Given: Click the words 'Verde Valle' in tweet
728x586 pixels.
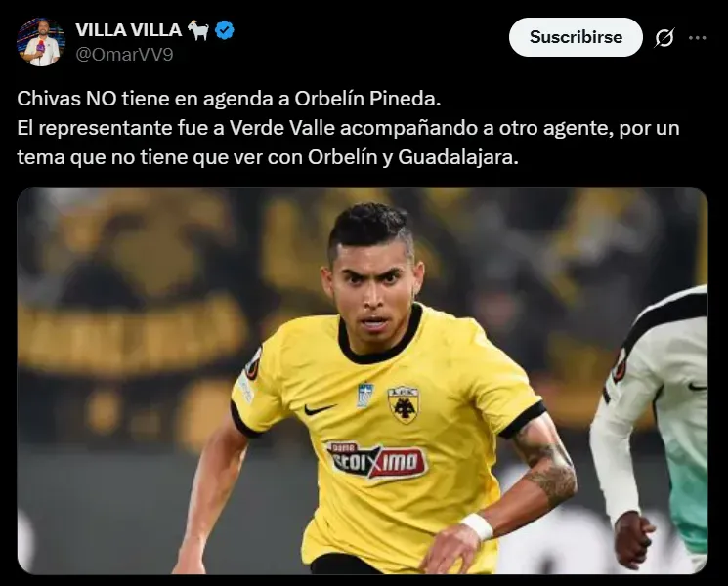Looking at the screenshot, I should [282, 128].
